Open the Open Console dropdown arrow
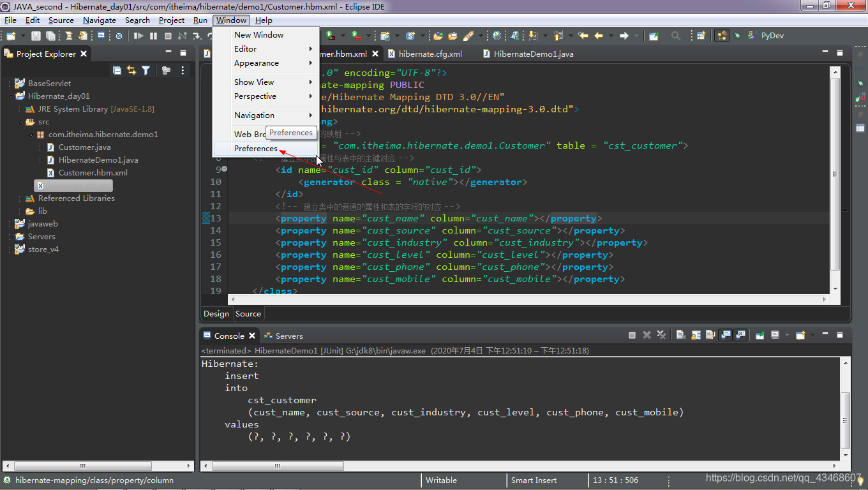This screenshot has width=868, height=490. click(x=813, y=335)
